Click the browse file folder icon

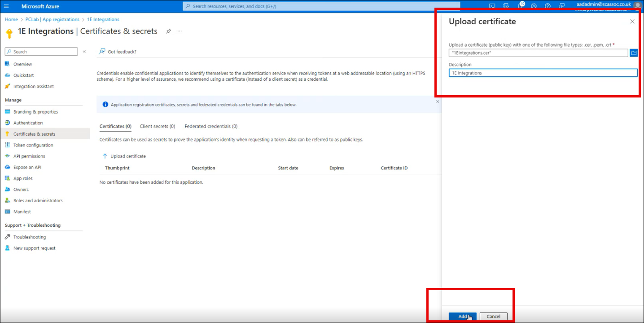(633, 53)
